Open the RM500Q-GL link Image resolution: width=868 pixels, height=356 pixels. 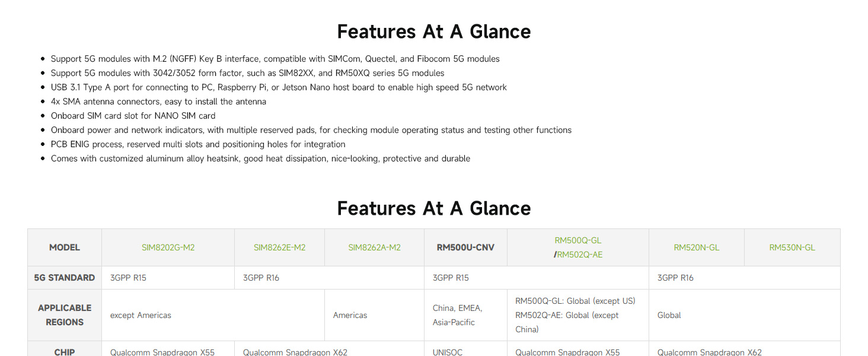577,240
